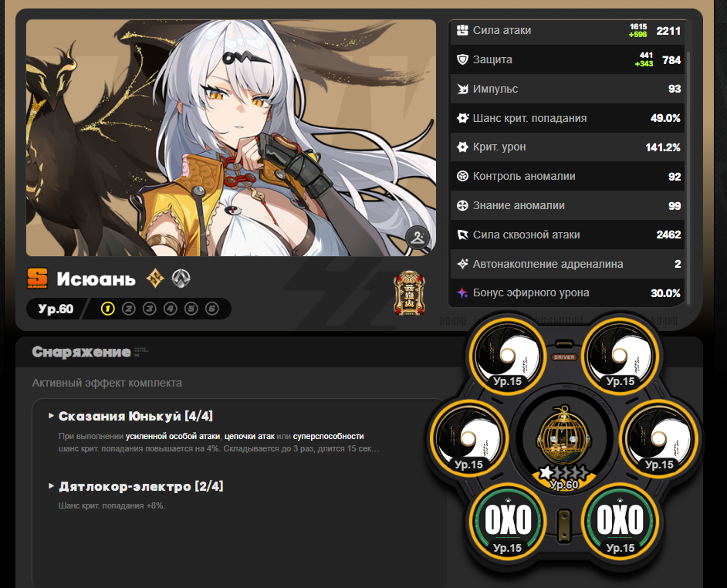Open the bottom-right OXO drive disc
Viewport: 727px width, 588px height.
coord(620,522)
